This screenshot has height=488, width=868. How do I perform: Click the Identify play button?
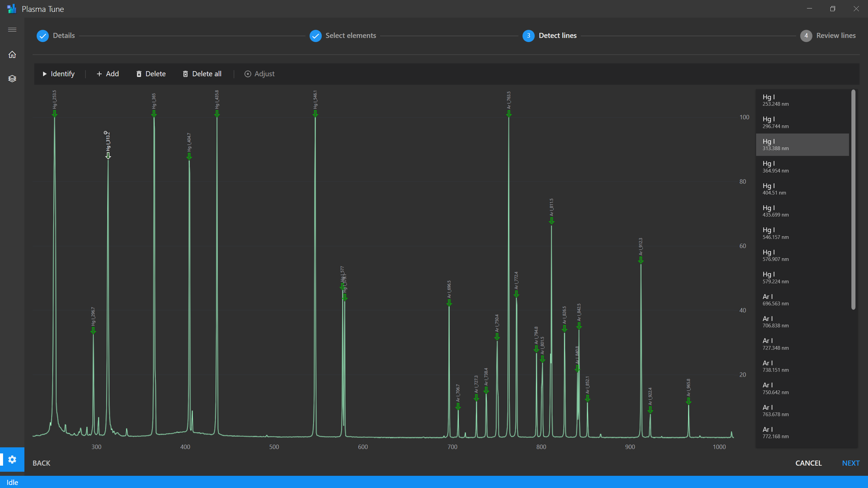[58, 74]
